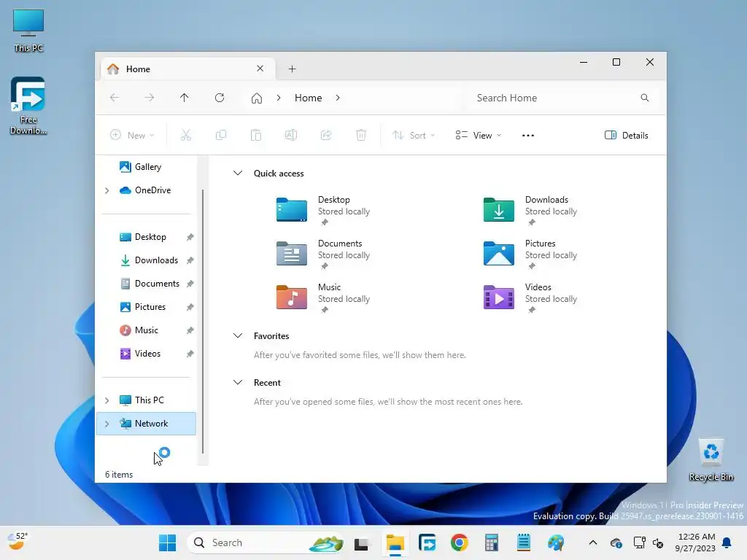Click the Rename icon in toolbar

(291, 135)
